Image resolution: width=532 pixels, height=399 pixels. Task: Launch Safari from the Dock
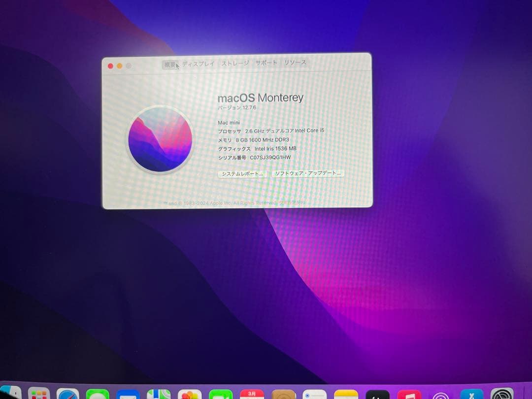pos(68,394)
